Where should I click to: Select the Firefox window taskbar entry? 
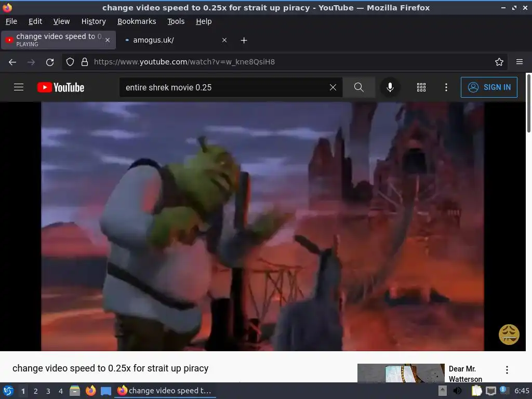click(x=165, y=391)
